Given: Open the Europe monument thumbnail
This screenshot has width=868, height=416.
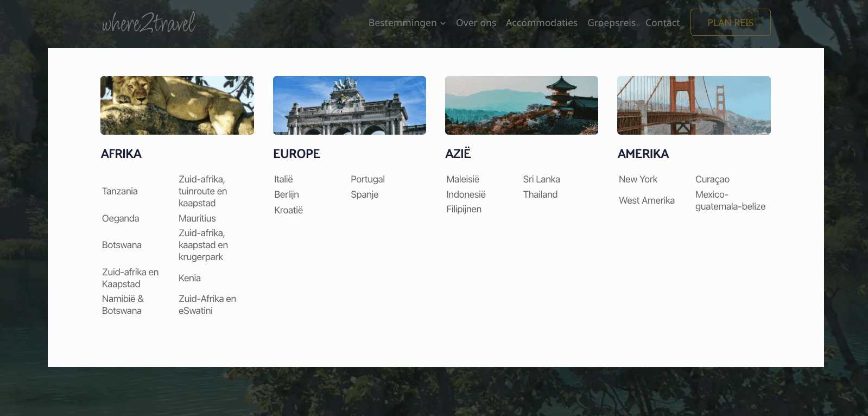Looking at the screenshot, I should [x=350, y=105].
